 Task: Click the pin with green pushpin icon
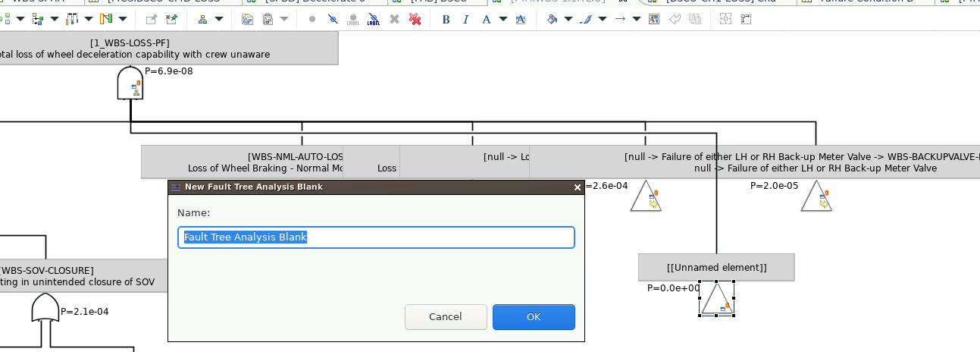171,19
